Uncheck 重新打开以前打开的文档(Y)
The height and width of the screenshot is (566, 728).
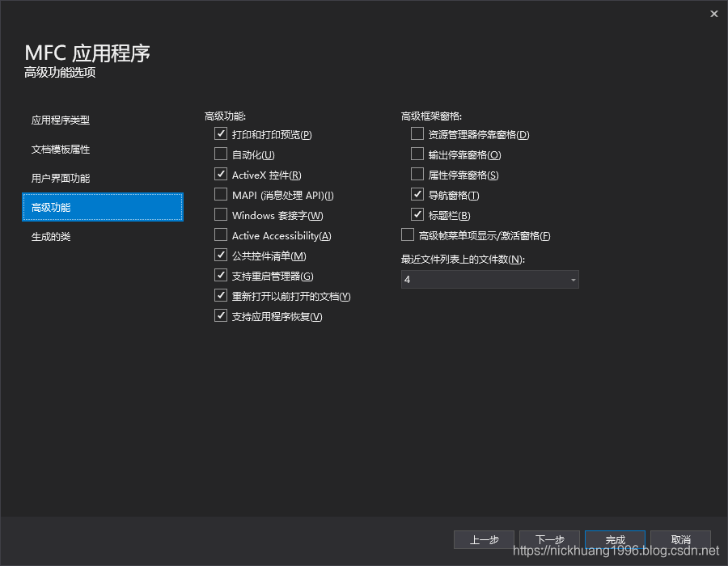(x=221, y=295)
